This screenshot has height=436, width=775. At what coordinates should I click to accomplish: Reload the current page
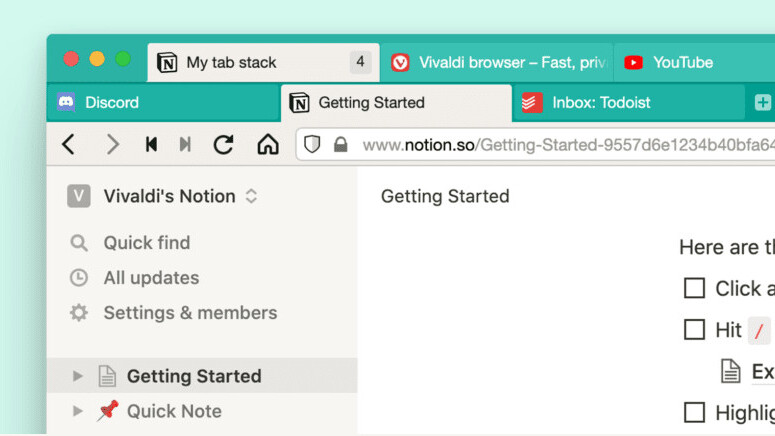tap(224, 145)
